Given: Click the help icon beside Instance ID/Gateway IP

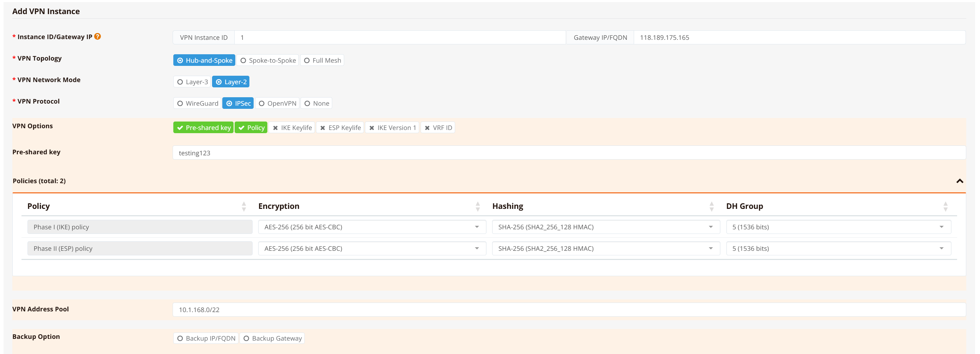Looking at the screenshot, I should point(97,37).
